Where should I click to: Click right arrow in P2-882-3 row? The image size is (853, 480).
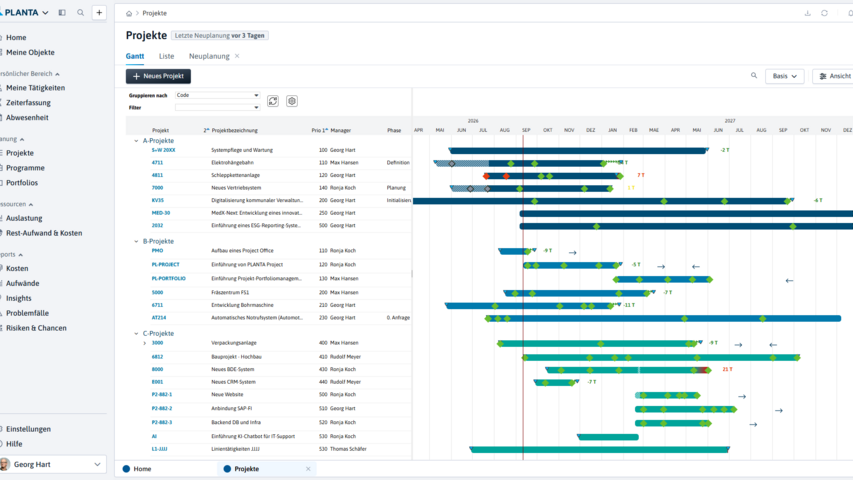[753, 424]
